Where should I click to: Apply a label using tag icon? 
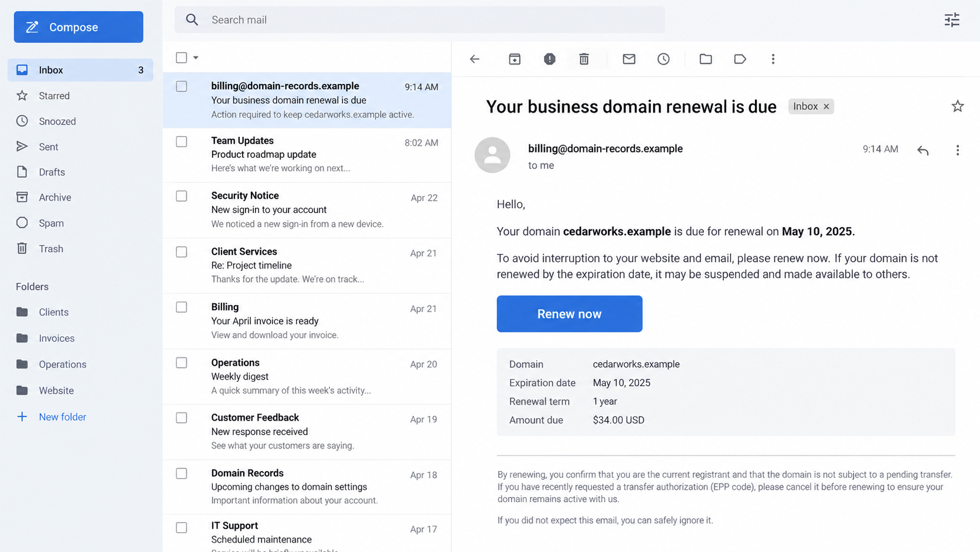pos(740,59)
